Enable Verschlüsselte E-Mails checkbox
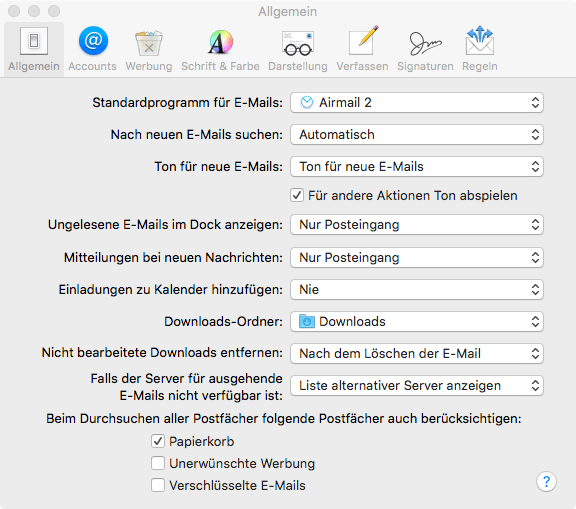This screenshot has height=509, width=576. [x=158, y=485]
